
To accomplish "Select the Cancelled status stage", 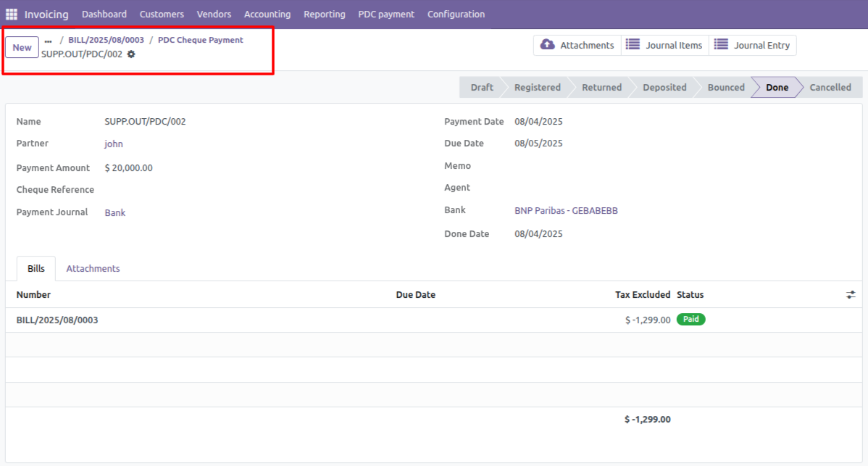I will 830,88.
